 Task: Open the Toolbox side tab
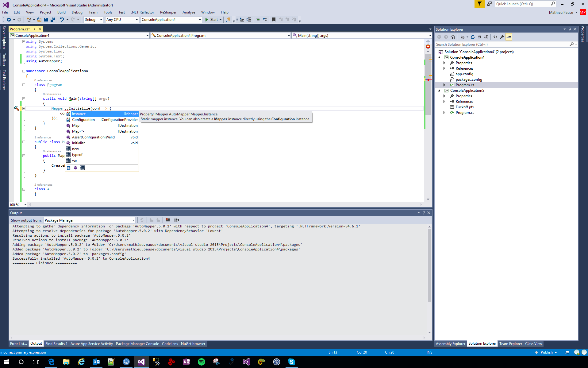4,60
